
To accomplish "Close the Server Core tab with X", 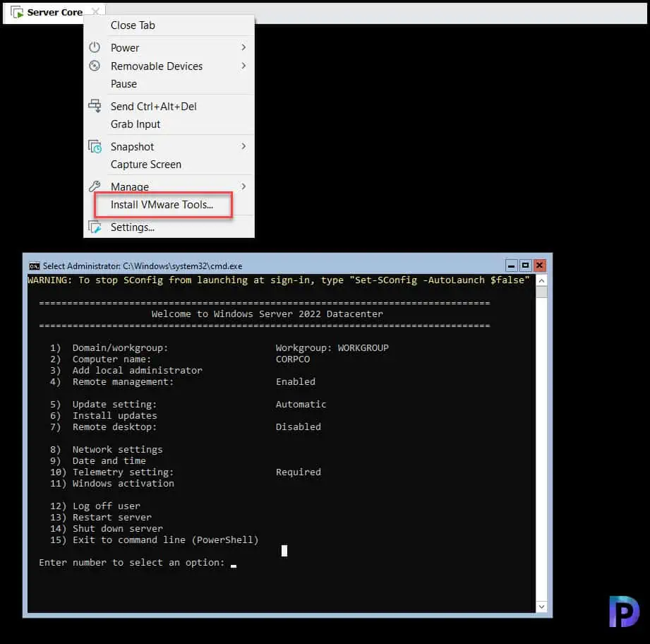I will [x=95, y=11].
